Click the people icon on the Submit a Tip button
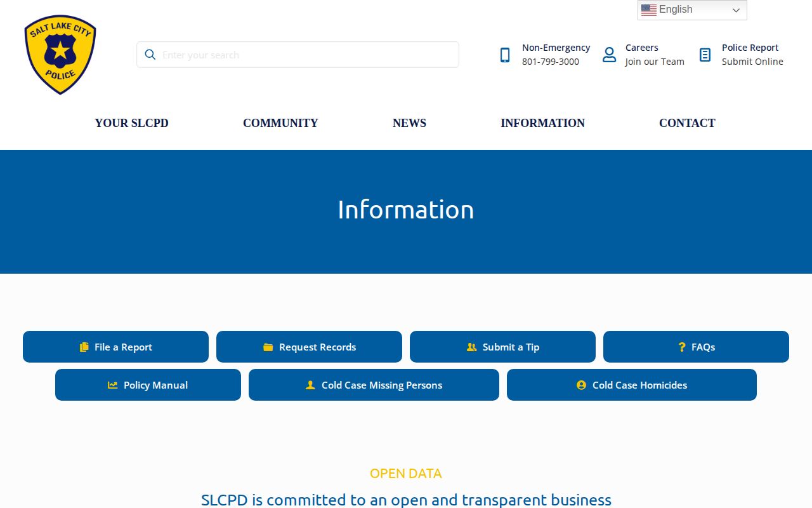Viewport: 812px width, 508px height. click(471, 347)
